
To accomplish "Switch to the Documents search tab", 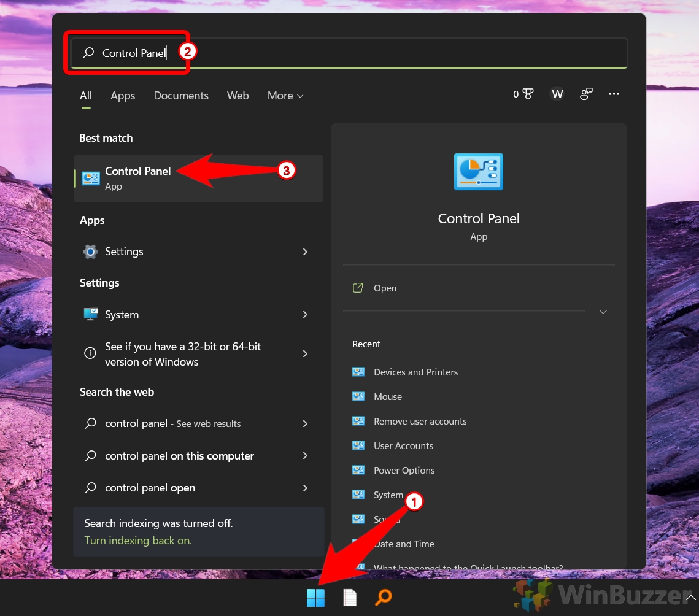I will pyautogui.click(x=181, y=96).
